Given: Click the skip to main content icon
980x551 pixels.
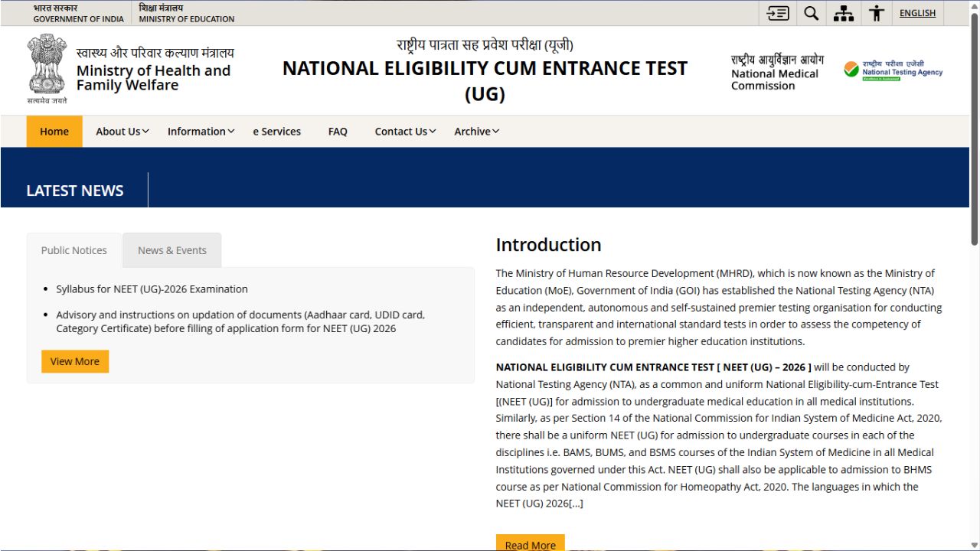Looking at the screenshot, I should 778,13.
